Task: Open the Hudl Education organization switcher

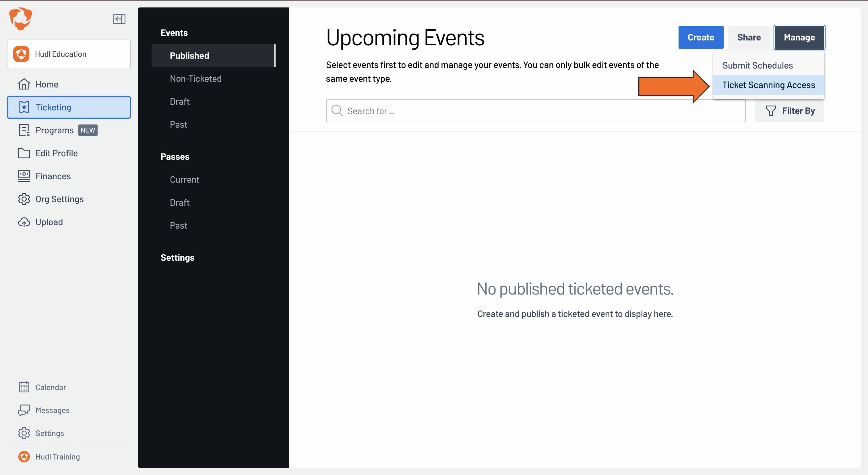Action: (69, 54)
